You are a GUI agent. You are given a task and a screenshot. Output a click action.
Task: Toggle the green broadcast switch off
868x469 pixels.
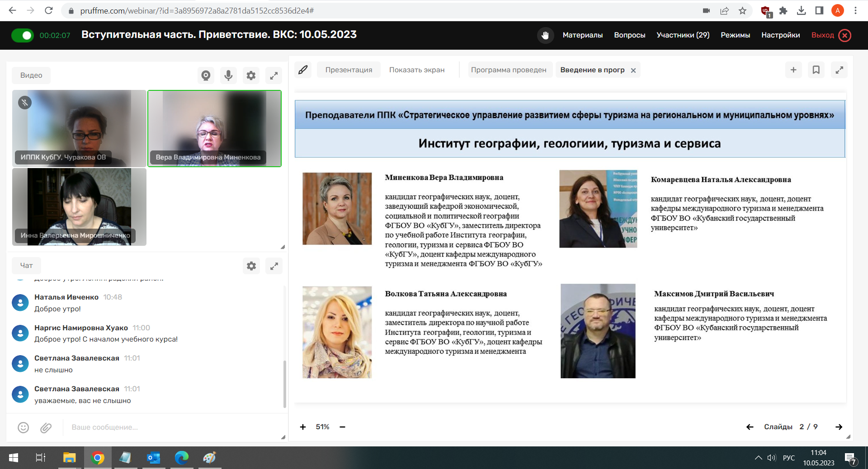pyautogui.click(x=23, y=35)
